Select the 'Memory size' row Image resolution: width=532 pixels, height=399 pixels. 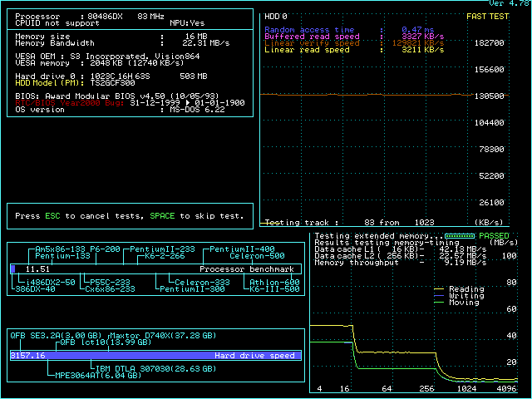[111, 37]
